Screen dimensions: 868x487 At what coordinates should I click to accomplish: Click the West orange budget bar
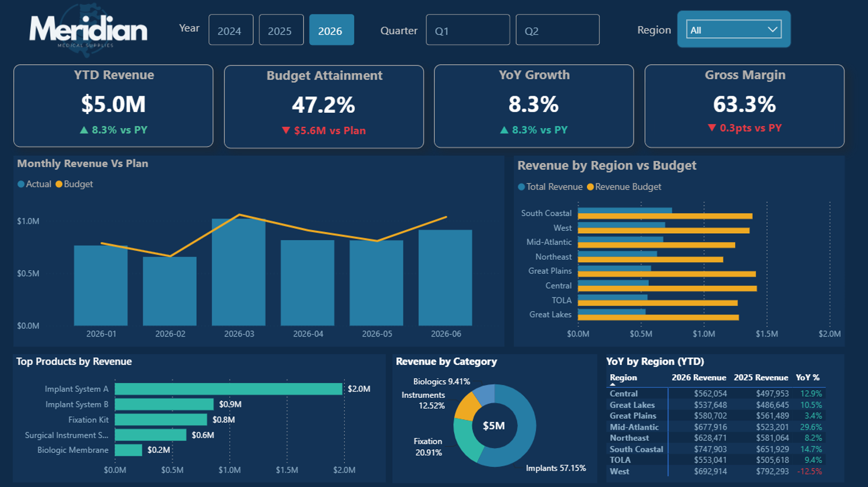coord(664,231)
